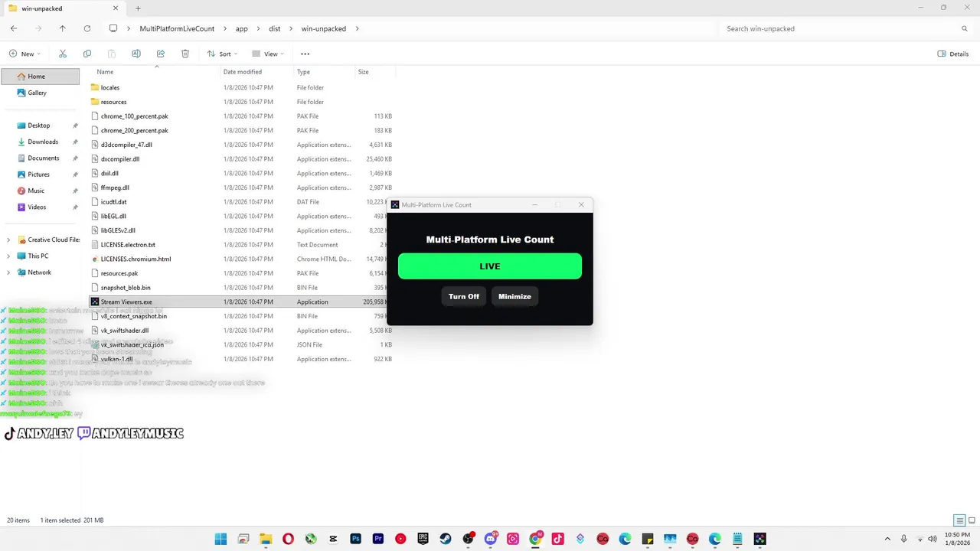
Task: Go to Home in navigation pane
Action: pos(40,76)
